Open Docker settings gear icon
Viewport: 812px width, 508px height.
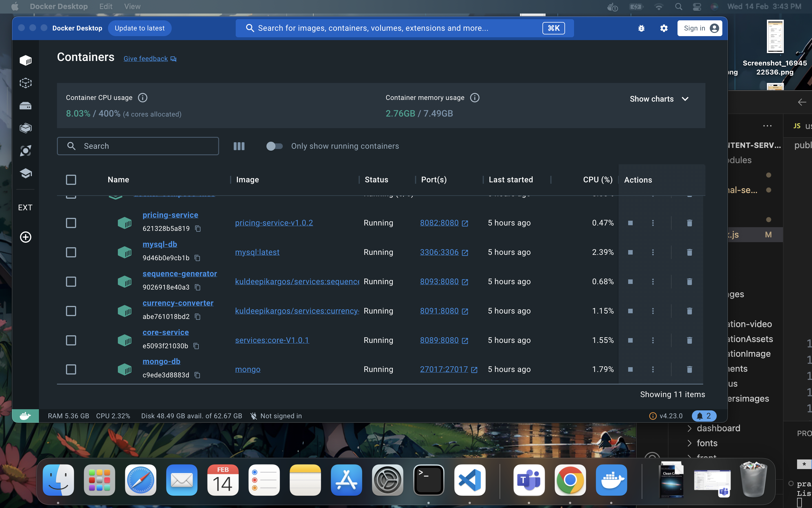[x=664, y=28]
